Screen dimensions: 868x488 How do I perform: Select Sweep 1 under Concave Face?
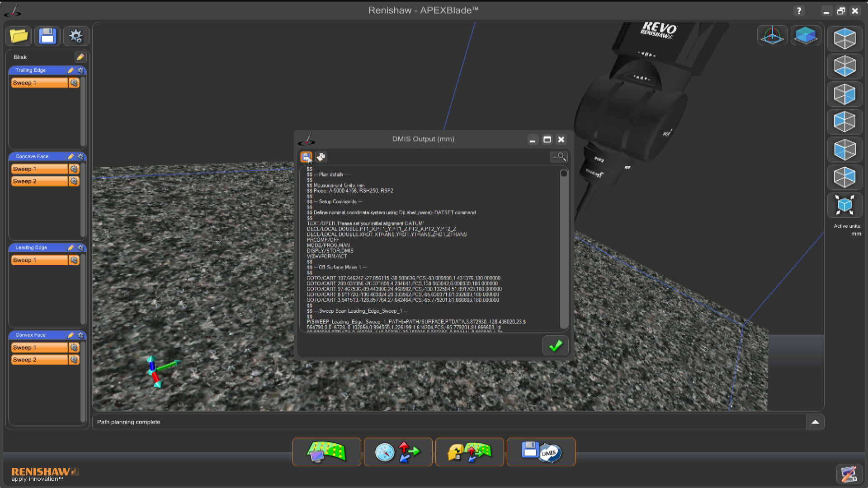(39, 169)
